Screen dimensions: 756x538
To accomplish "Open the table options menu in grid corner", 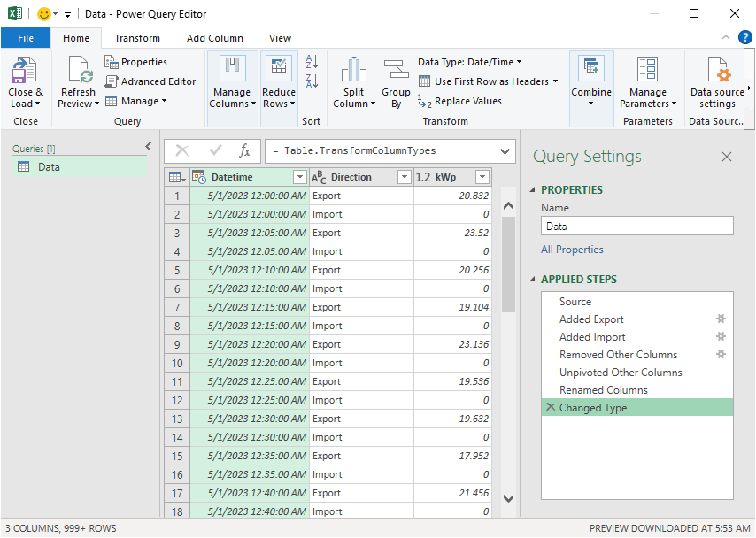I will pos(177,177).
